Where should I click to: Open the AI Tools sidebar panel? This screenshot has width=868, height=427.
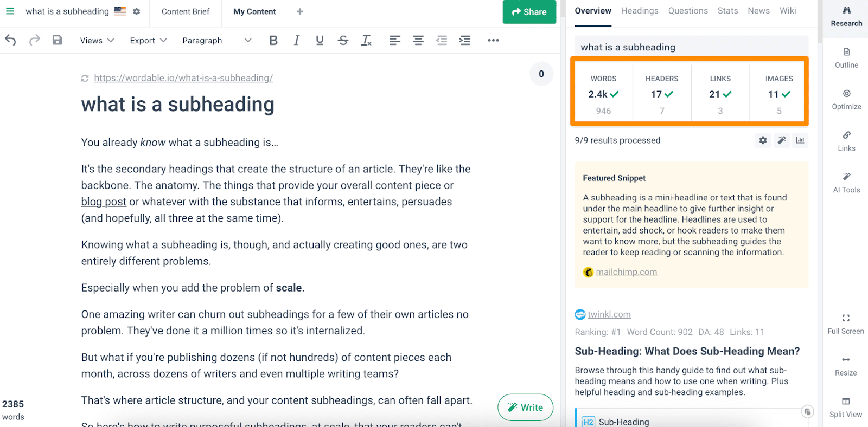(x=846, y=183)
